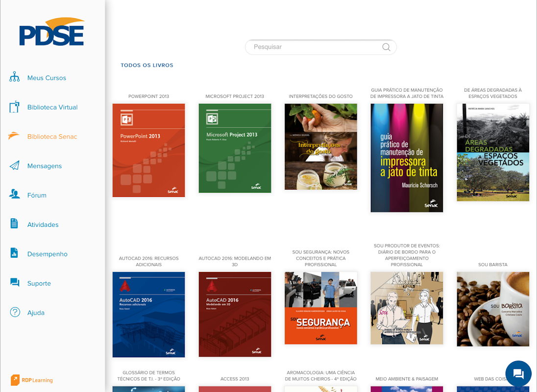Click GLOSSÁRIO DE TERMOS TÉCNICOS title
Image resolution: width=537 pixels, height=392 pixels.
click(x=148, y=375)
